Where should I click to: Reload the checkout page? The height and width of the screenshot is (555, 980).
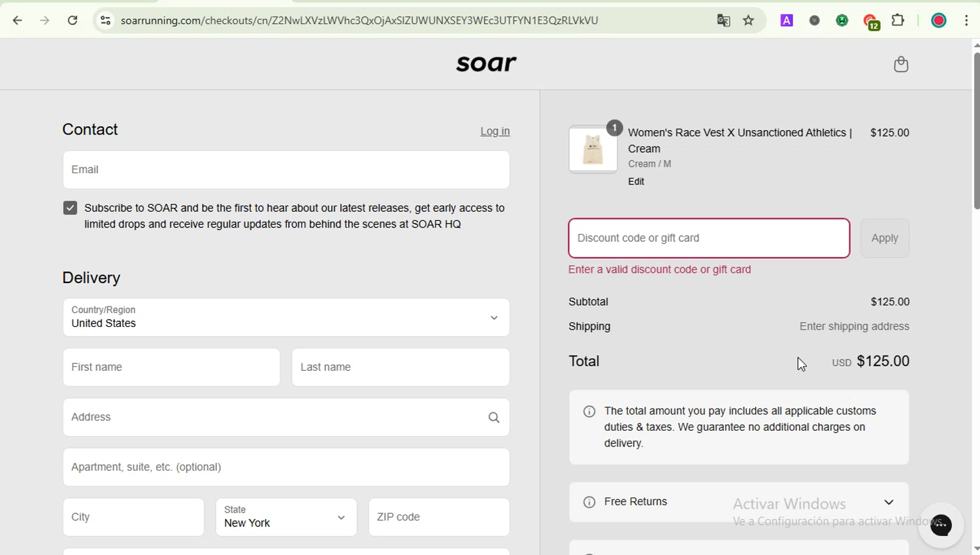click(x=73, y=20)
